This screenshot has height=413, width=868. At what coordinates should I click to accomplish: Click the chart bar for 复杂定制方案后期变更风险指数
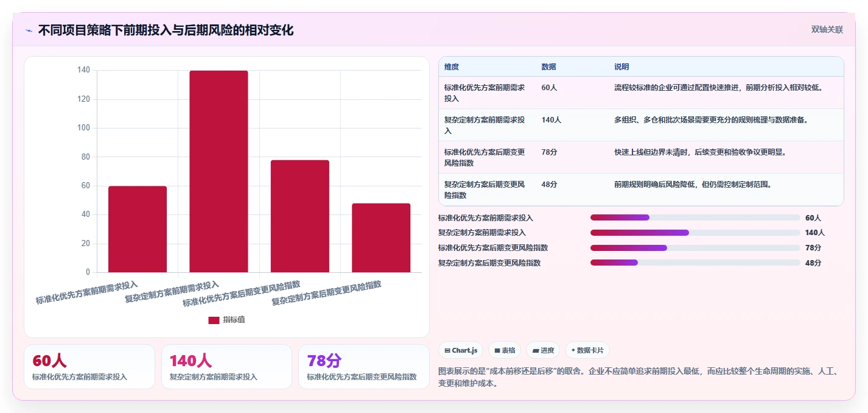[x=381, y=238]
